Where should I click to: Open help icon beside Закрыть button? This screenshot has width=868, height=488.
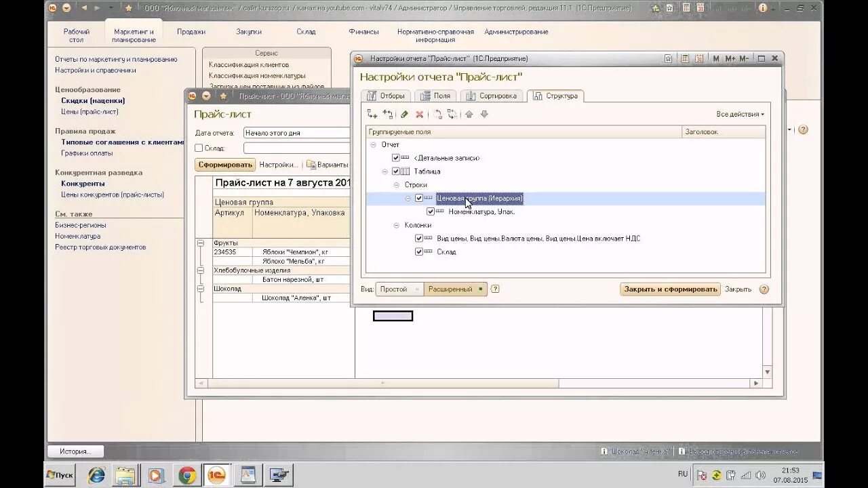click(x=764, y=289)
